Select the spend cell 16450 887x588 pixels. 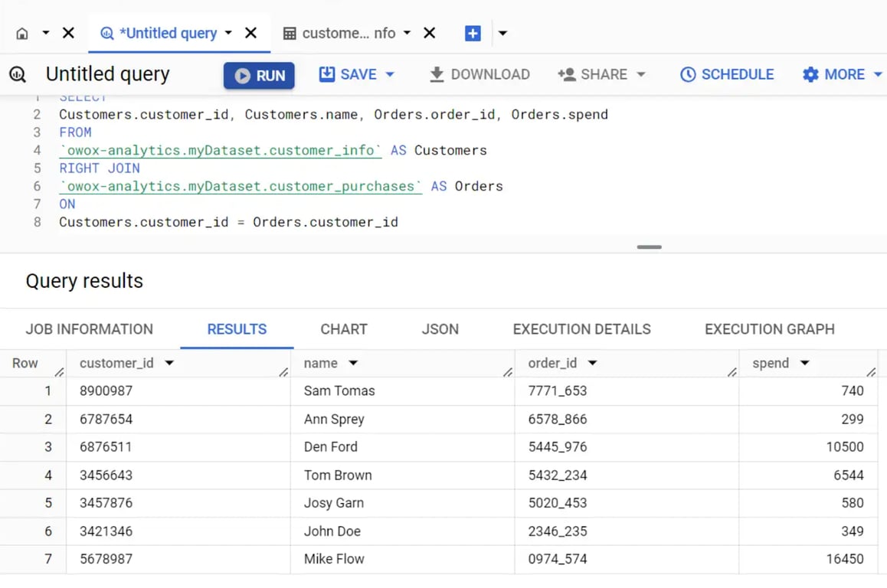coord(808,559)
